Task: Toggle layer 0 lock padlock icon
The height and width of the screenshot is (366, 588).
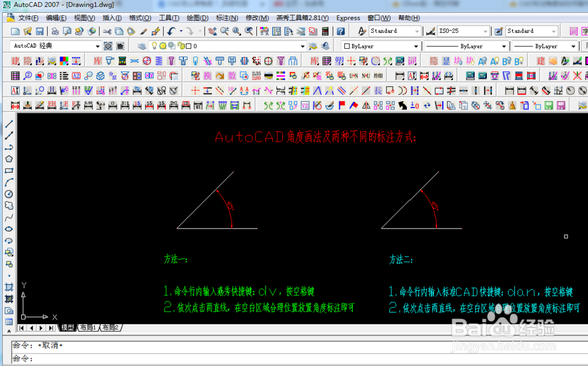Action: [x=181, y=46]
